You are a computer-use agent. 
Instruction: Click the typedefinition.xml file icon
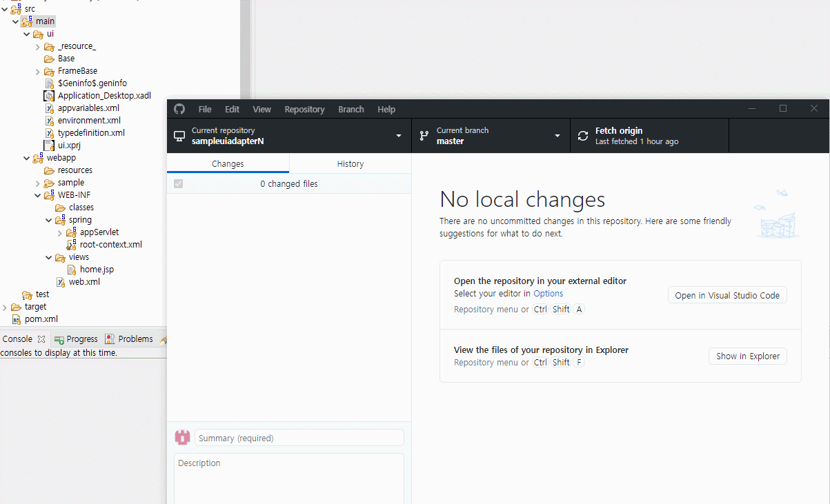pos(49,133)
